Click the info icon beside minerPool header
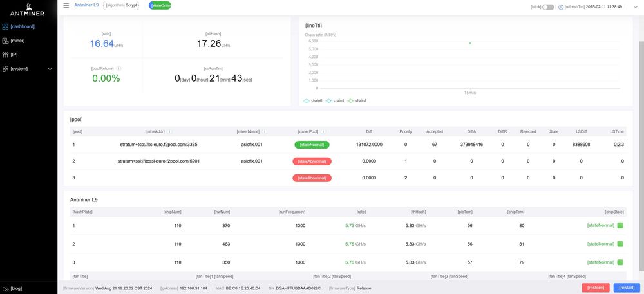 [x=323, y=132]
